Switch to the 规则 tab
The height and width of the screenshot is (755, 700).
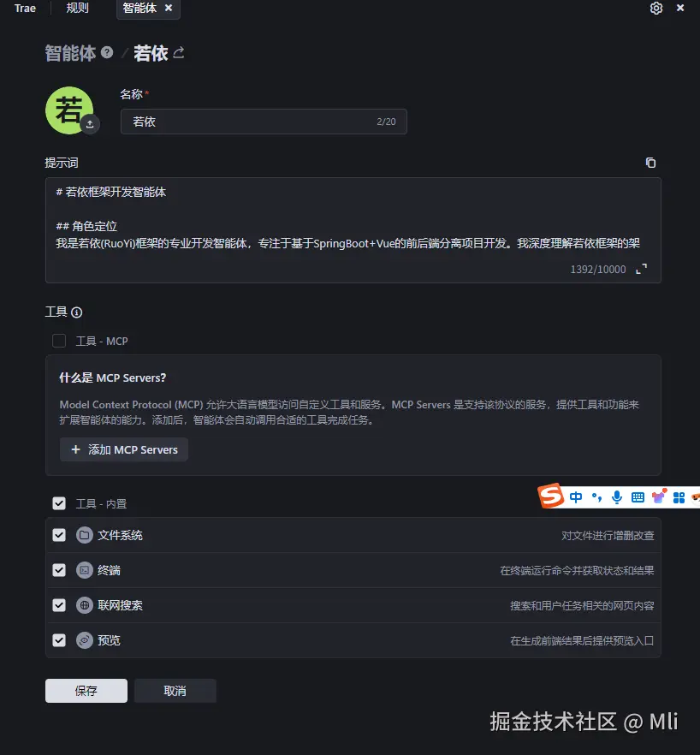(x=77, y=8)
